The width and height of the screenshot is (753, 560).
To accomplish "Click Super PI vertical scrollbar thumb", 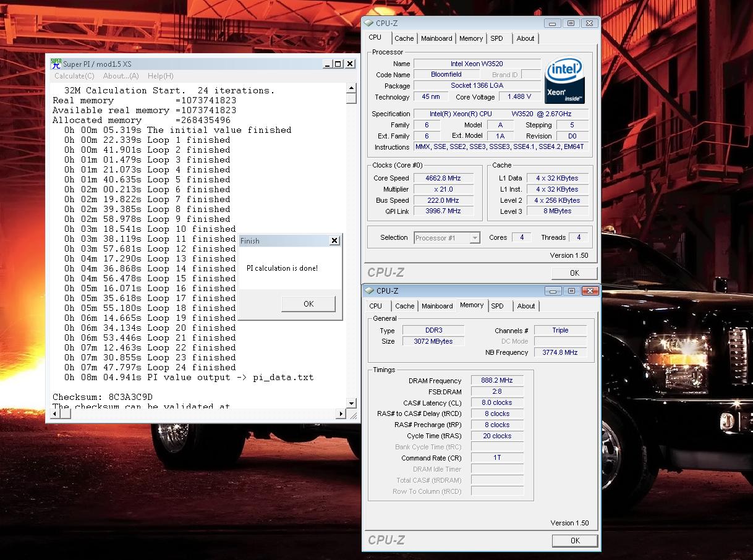I will coord(351,98).
